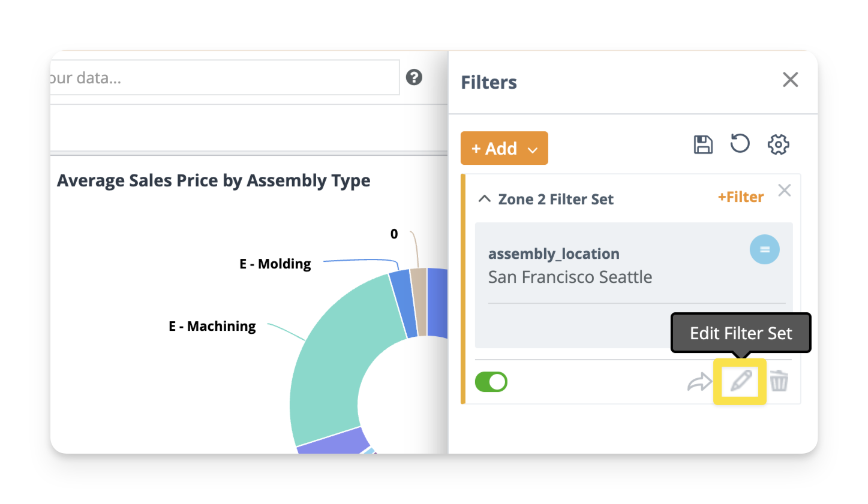Click the Average Sales Price chart title

pos(214,181)
